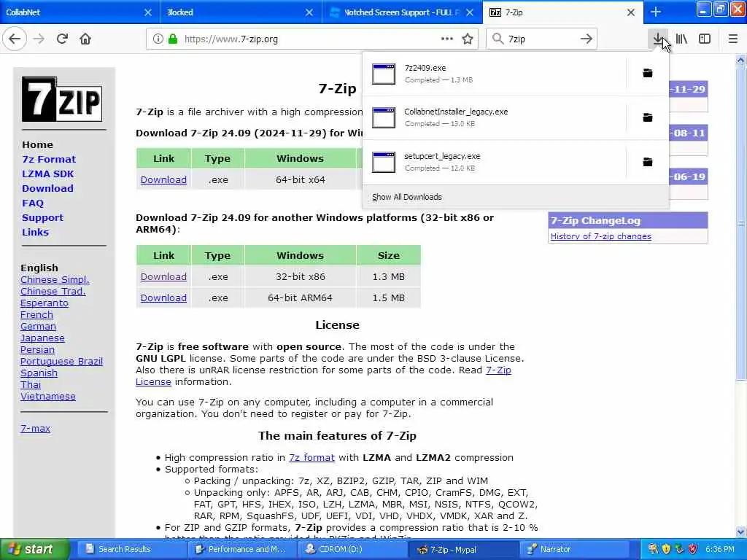Open the Download sidebar link

click(47, 189)
